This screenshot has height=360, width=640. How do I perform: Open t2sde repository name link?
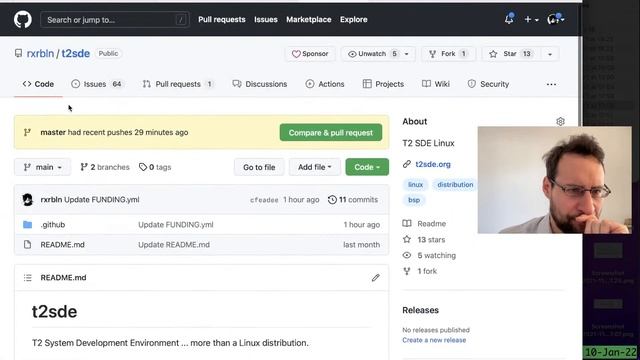pyautogui.click(x=76, y=53)
